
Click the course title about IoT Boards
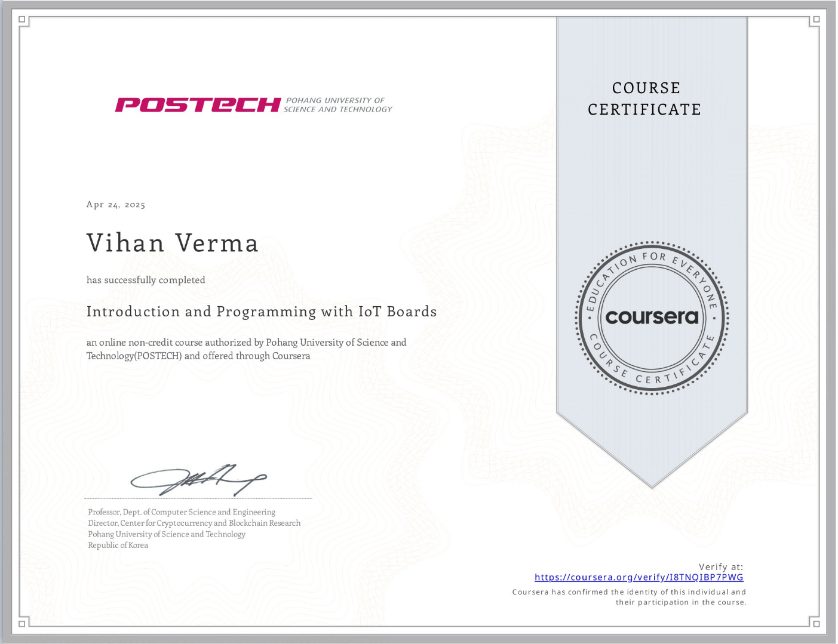point(262,312)
